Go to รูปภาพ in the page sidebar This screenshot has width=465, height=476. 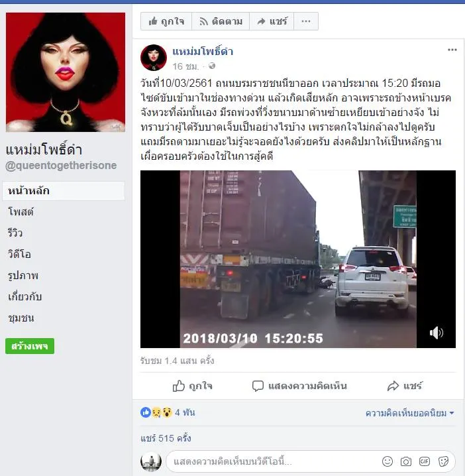(x=23, y=275)
